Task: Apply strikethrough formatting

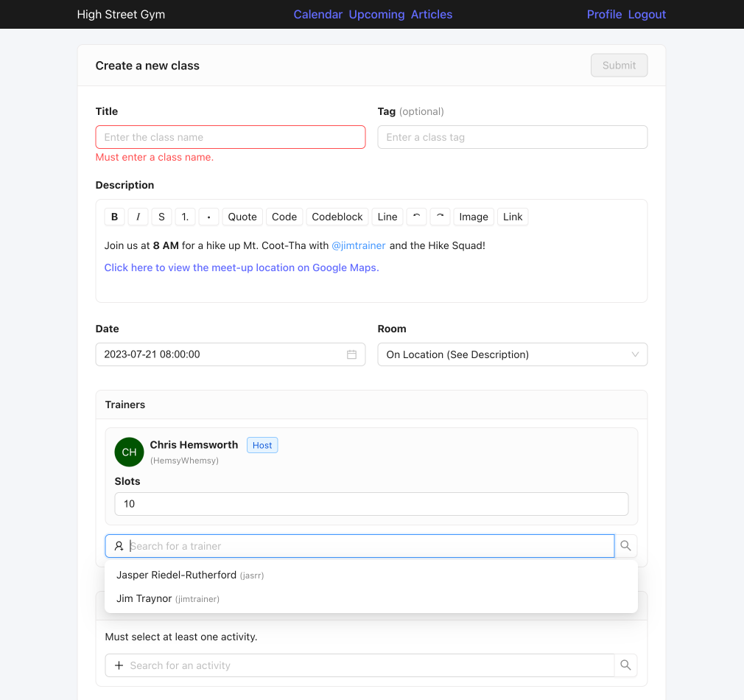Action: [161, 217]
